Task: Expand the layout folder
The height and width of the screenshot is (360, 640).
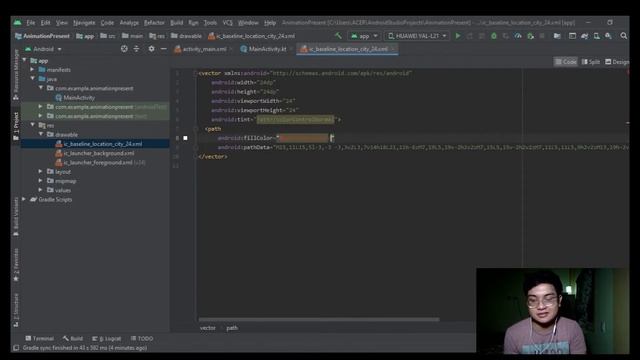Action: pos(40,171)
